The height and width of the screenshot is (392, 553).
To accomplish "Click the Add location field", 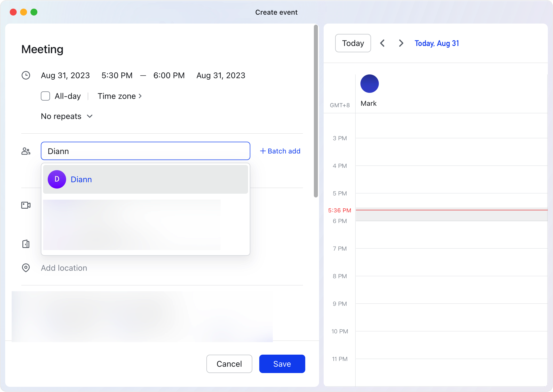I will [x=64, y=268].
